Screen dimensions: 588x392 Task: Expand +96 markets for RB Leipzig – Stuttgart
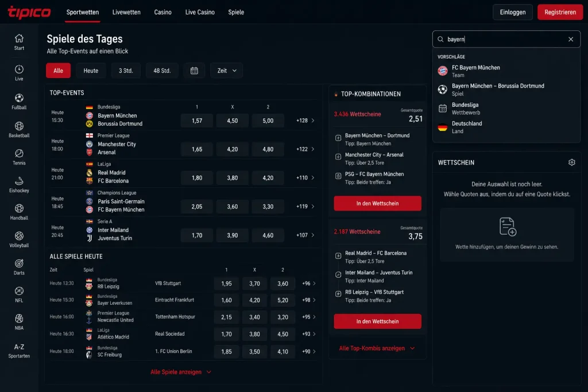click(308, 284)
